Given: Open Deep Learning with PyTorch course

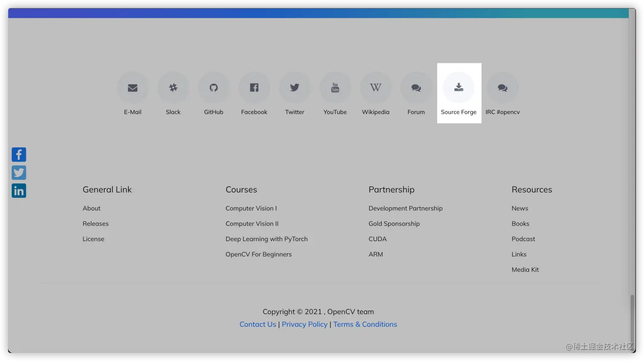Looking at the screenshot, I should click(x=266, y=239).
